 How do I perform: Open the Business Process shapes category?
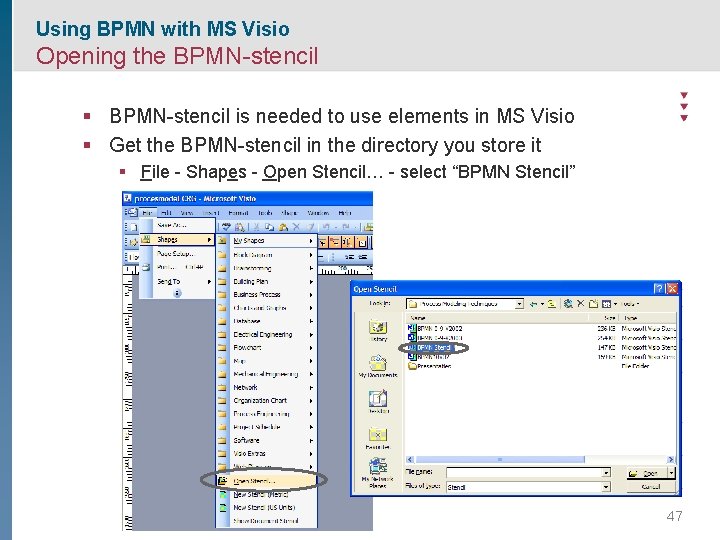267,295
